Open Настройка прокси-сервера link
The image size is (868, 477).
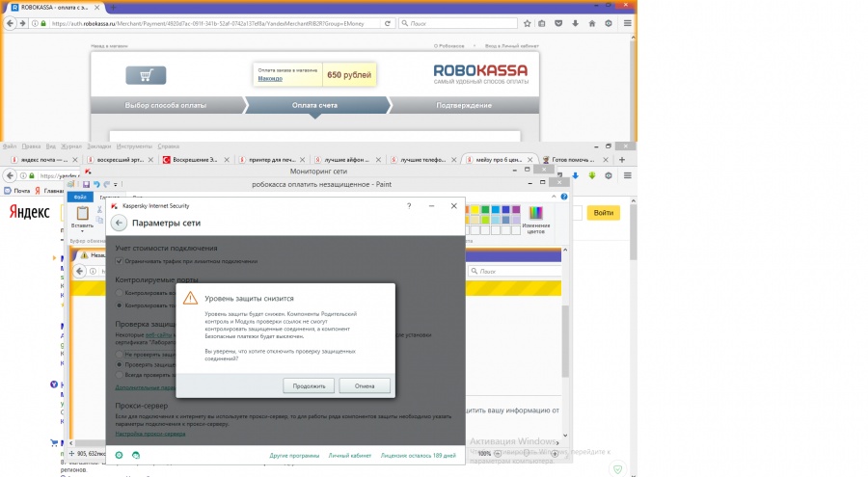pyautogui.click(x=150, y=434)
